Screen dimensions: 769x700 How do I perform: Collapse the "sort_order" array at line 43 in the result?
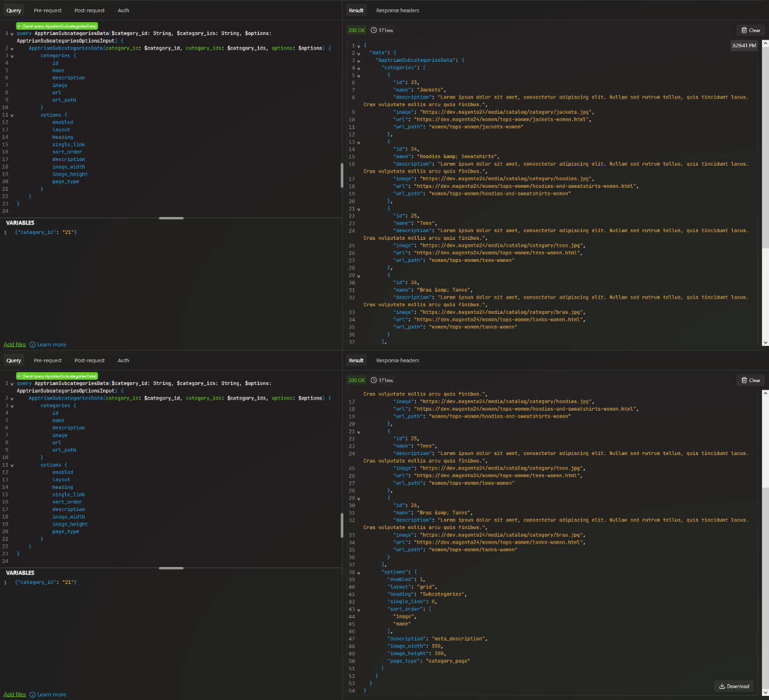point(359,610)
